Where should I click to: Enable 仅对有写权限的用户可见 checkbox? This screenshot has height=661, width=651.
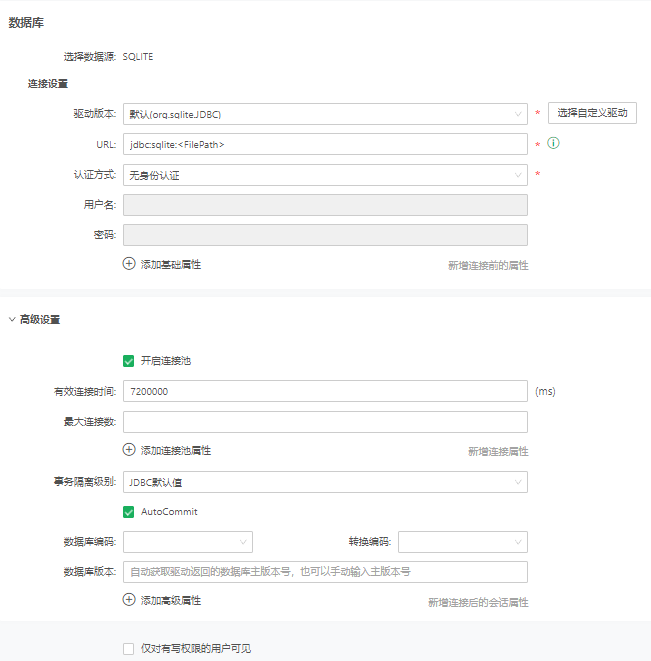click(129, 648)
